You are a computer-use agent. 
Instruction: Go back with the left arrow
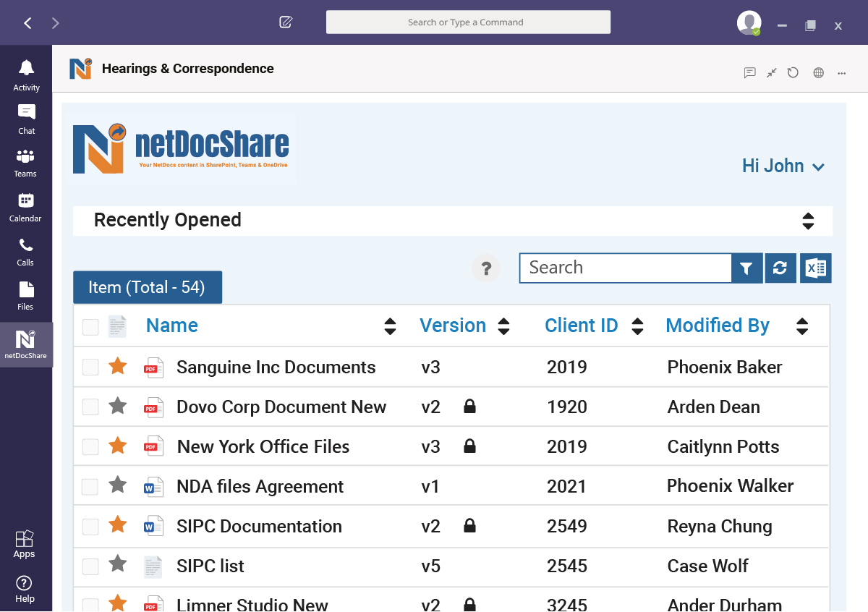(27, 23)
